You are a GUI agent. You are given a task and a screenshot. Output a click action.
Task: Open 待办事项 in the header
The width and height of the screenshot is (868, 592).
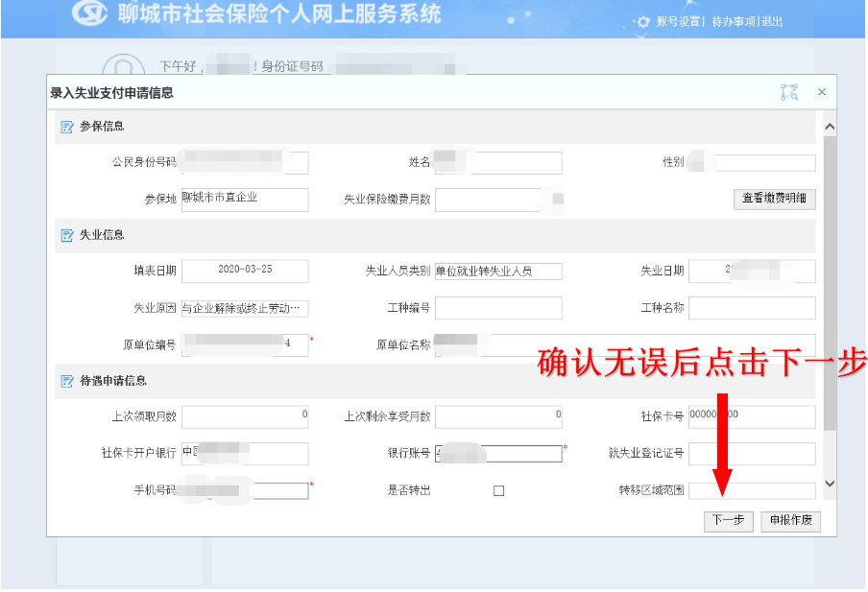(734, 21)
